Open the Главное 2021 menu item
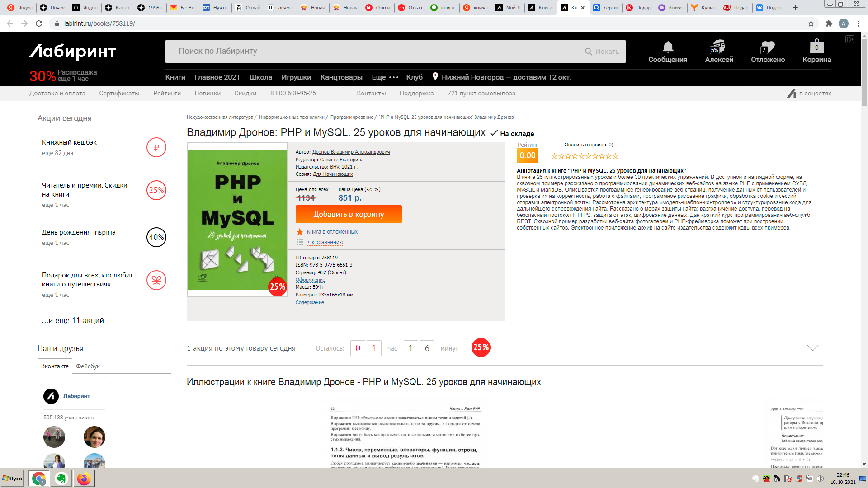The width and height of the screenshot is (868, 488). [217, 77]
